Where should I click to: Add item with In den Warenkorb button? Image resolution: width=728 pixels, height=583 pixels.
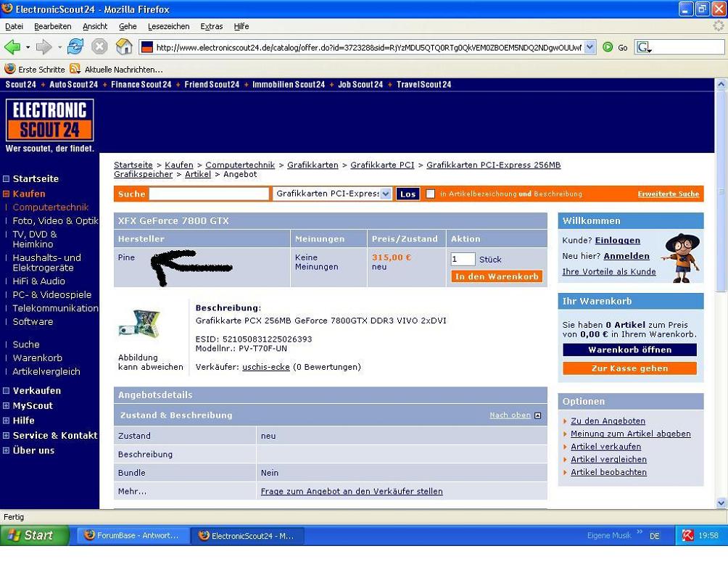point(496,277)
